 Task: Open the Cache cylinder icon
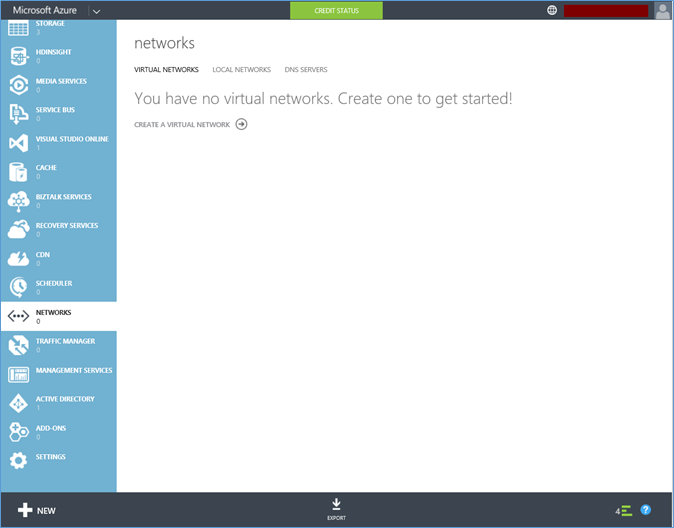18,172
